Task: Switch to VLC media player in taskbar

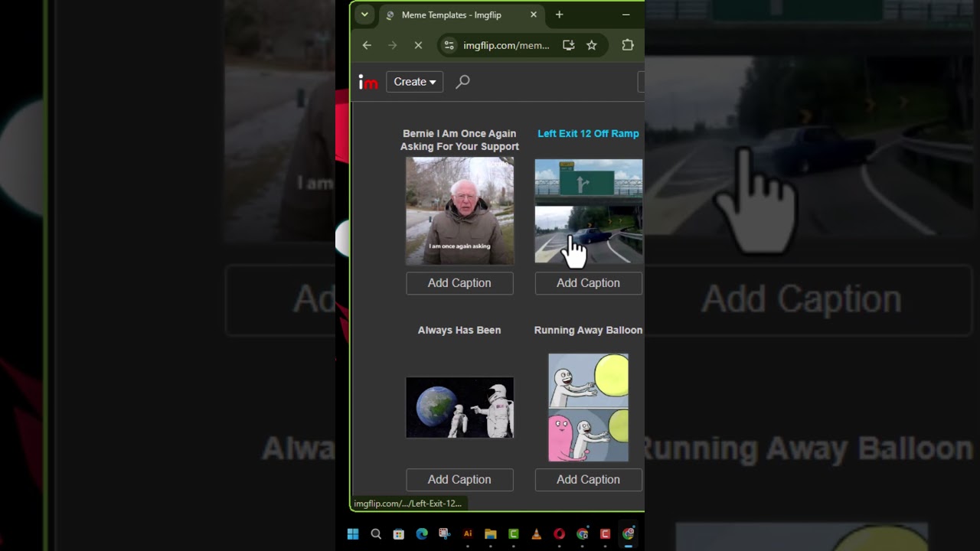Action: 537,534
